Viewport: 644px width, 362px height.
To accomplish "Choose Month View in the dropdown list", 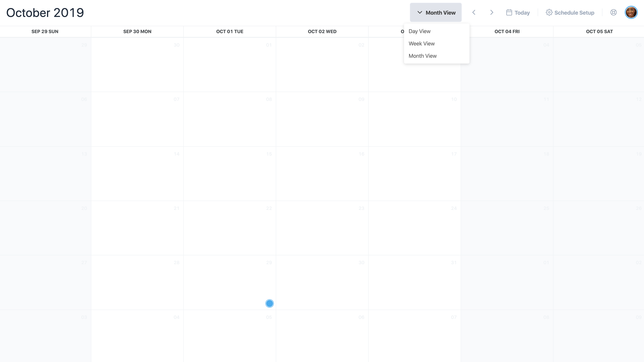I will (x=423, y=56).
